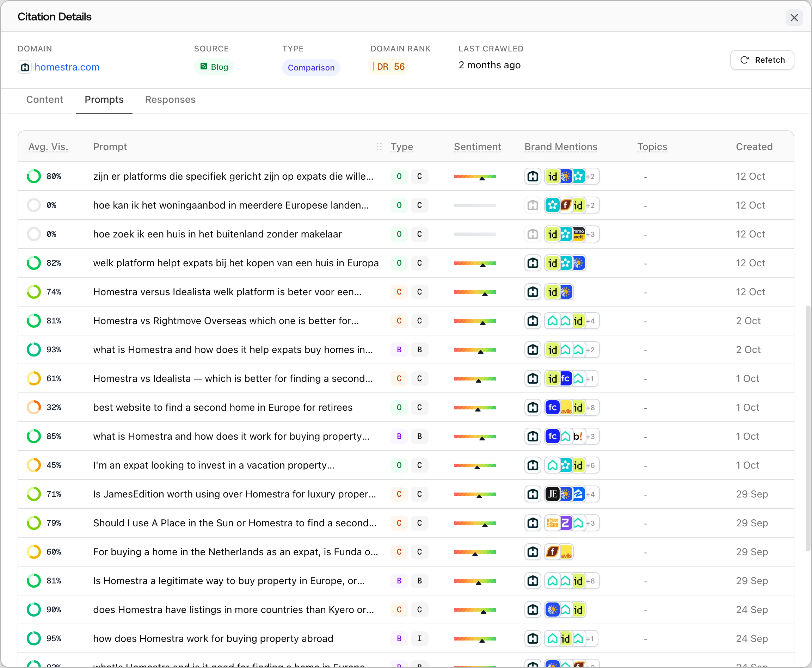812x668 pixels.
Task: Open prompt 'hoe zoek ik een huis in het buitenland'
Action: click(217, 234)
